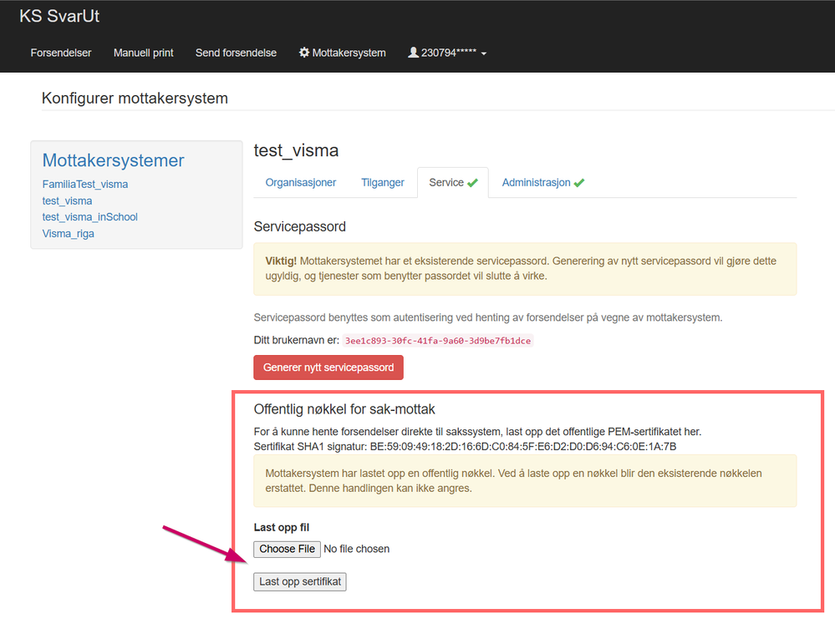Click the Last opp fil label

click(281, 527)
